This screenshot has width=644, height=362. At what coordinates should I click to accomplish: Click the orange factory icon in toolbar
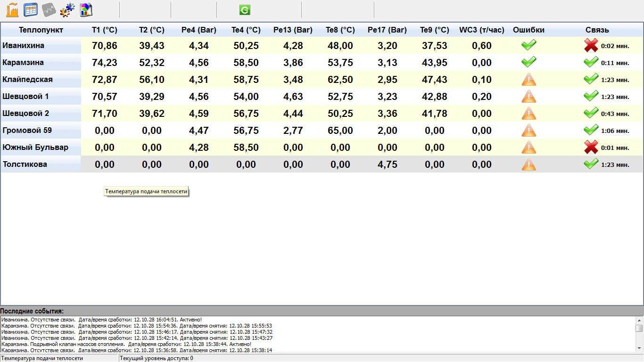click(12, 9)
